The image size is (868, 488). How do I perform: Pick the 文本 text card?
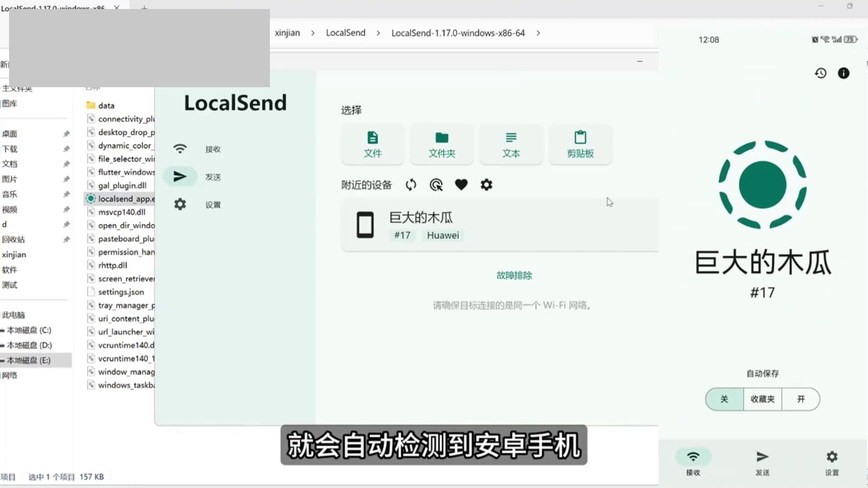(x=511, y=144)
